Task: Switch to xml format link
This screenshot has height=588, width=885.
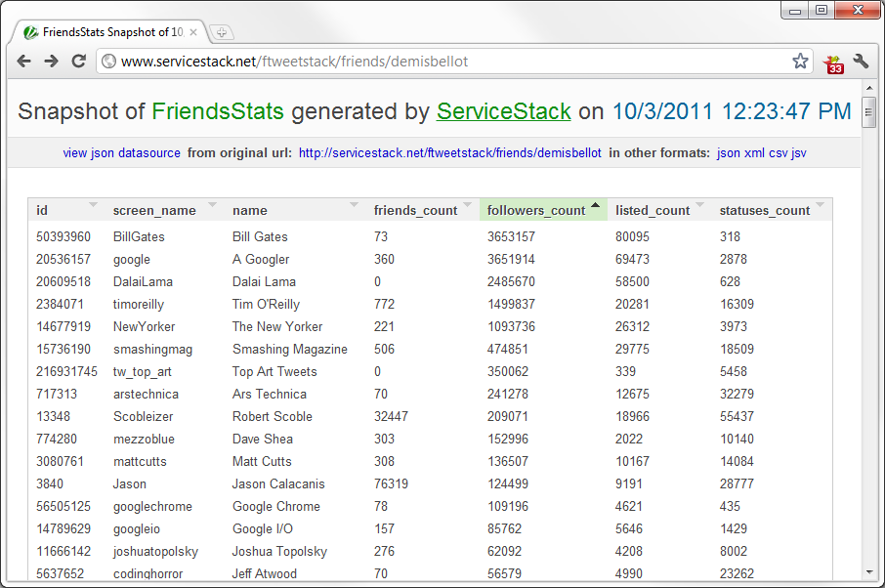Action: coord(755,153)
